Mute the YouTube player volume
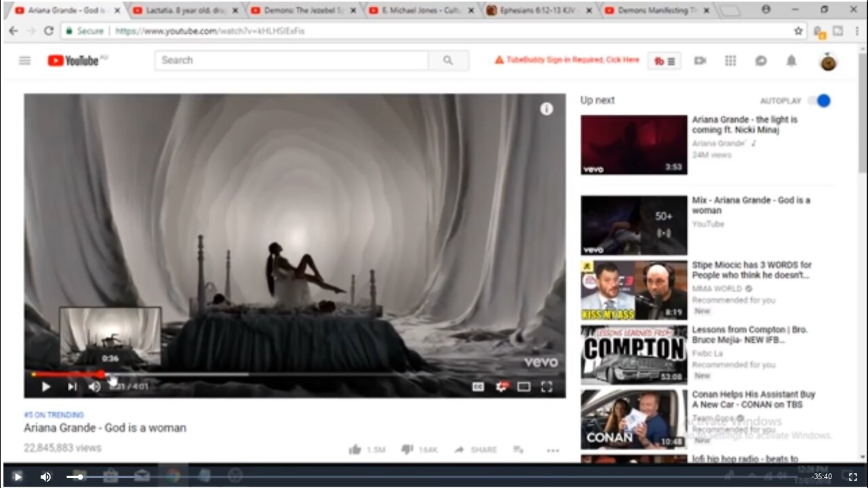Viewport: 868px width, 488px height. (94, 386)
